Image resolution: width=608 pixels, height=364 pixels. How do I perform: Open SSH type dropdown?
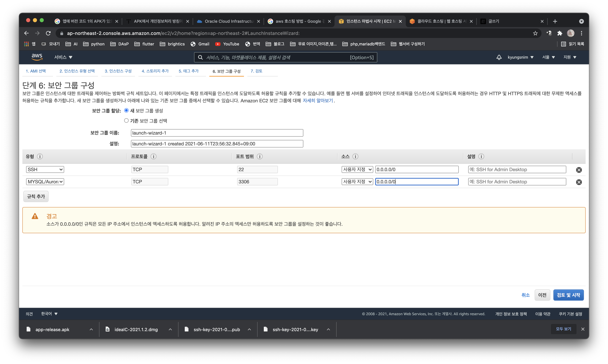click(x=45, y=169)
